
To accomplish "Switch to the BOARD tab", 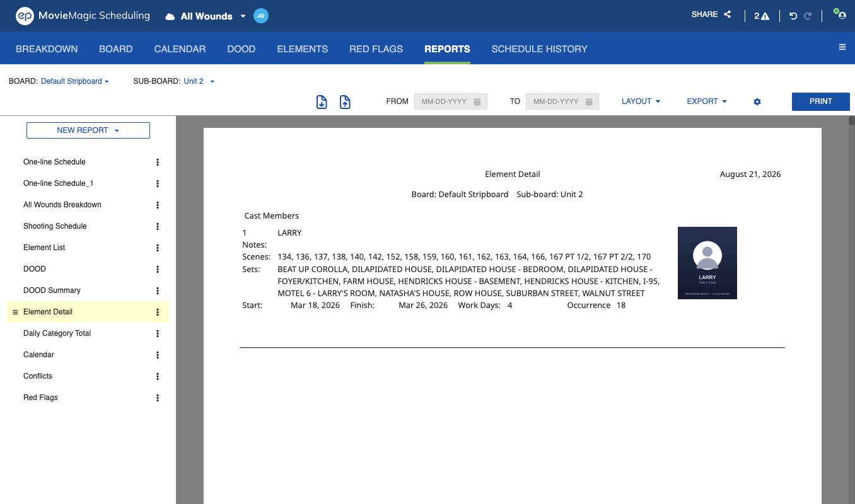I will point(116,49).
